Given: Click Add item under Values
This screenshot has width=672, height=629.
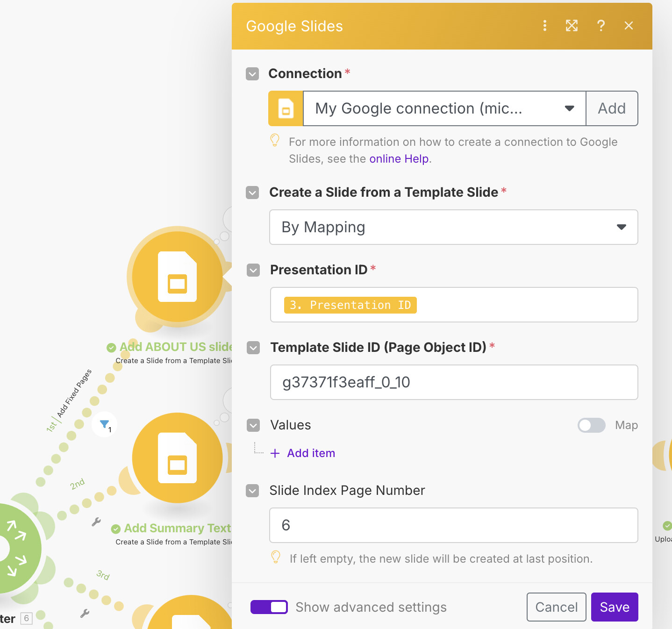Looking at the screenshot, I should click(x=311, y=453).
